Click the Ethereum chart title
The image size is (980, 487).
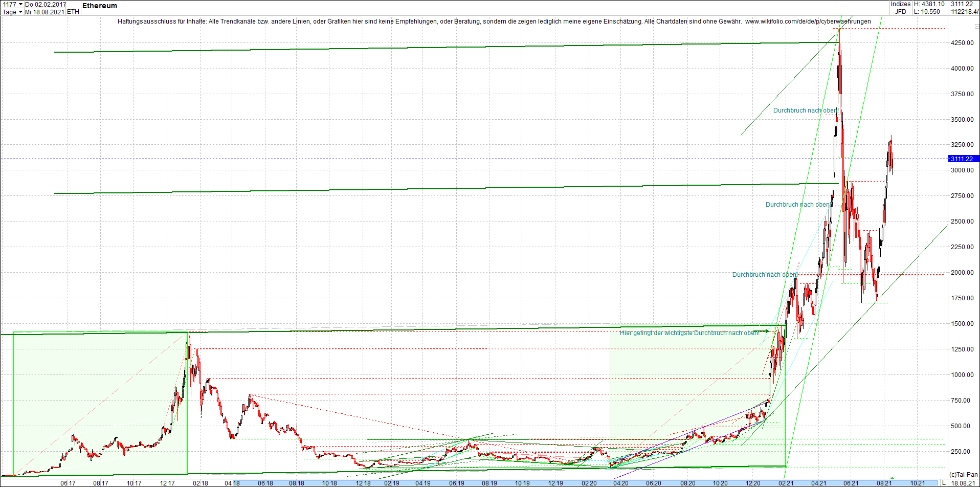(100, 6)
